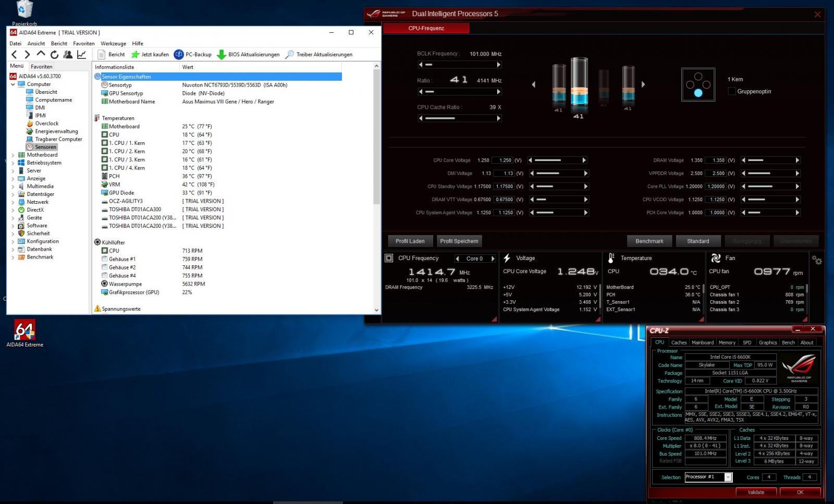Screen dimensions: 834x504
Task: Click the back navigation arrow in AIDA64
Action: pyautogui.click(x=14, y=54)
